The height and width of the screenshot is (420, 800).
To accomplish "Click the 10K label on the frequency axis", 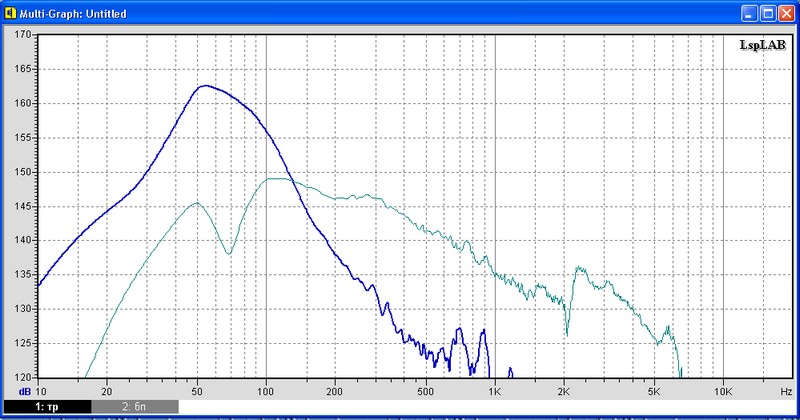I will coord(723,392).
